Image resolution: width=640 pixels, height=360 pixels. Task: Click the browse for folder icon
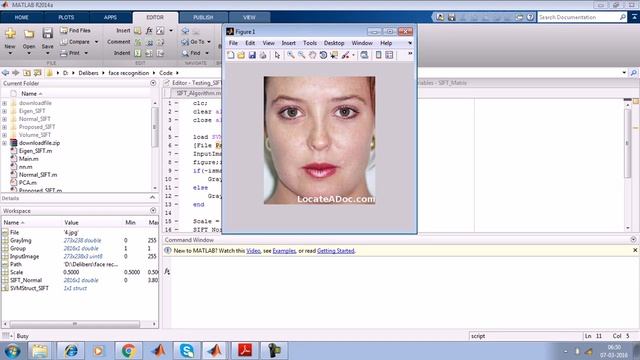click(x=38, y=73)
